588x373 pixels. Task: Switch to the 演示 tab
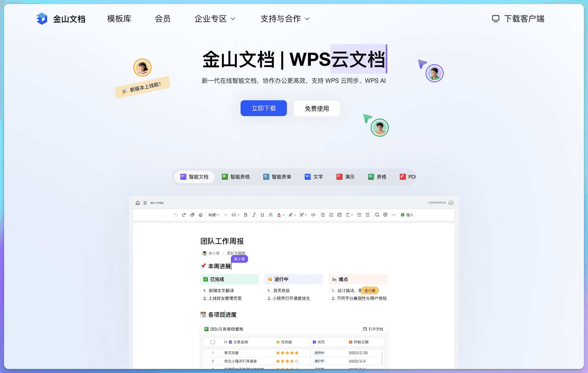[345, 177]
